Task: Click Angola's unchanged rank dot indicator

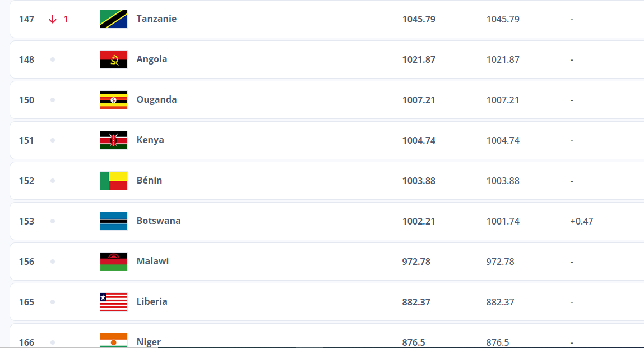Action: coord(53,59)
